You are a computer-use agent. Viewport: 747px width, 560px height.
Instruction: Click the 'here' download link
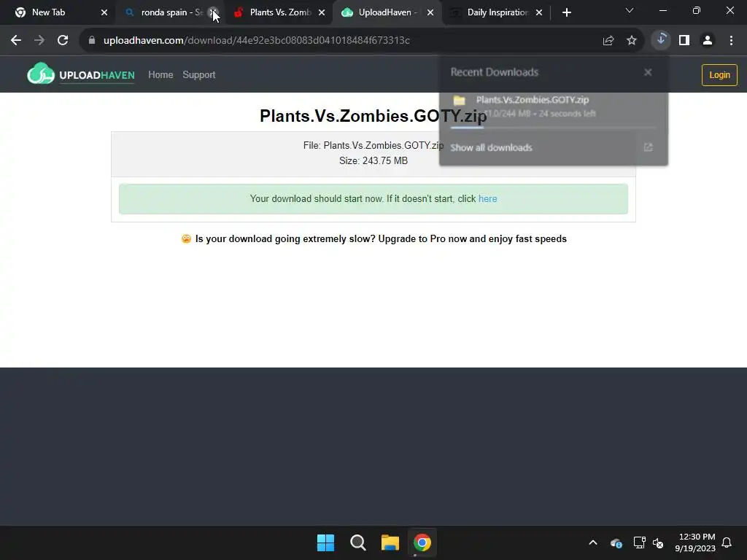[487, 198]
